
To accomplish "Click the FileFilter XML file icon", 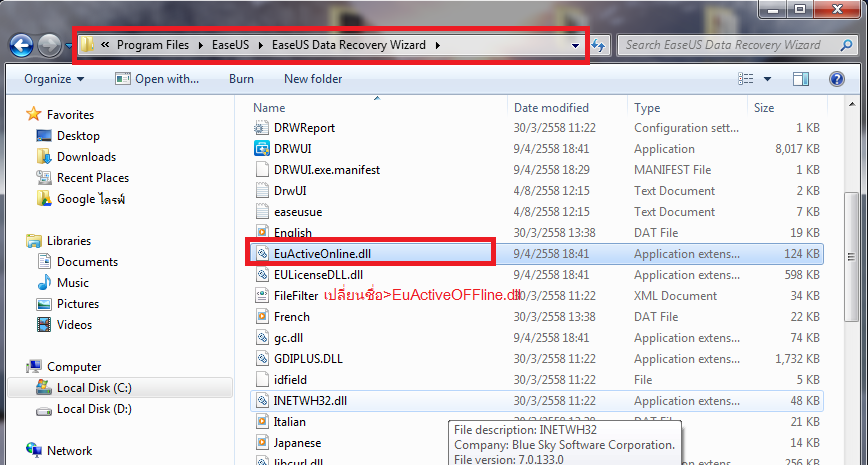I will point(262,296).
